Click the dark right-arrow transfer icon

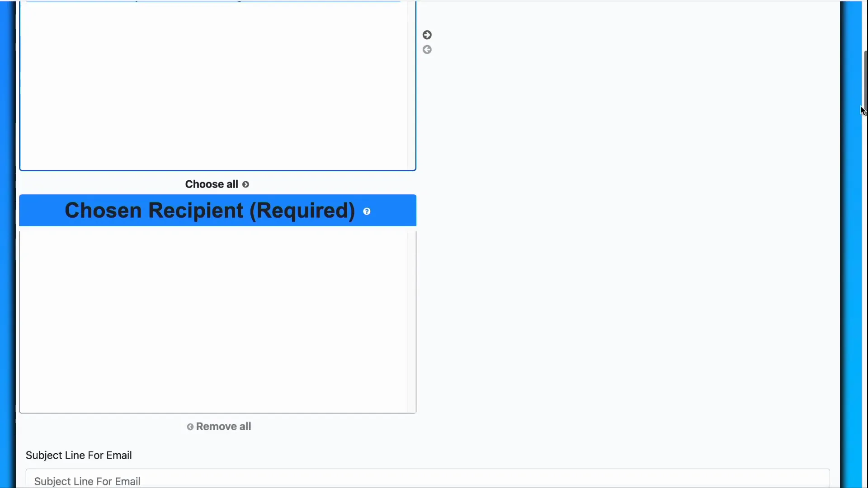tap(427, 34)
